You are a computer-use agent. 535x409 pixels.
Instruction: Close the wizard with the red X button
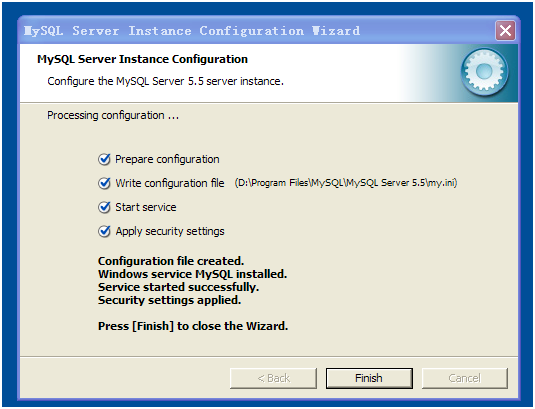click(x=505, y=31)
